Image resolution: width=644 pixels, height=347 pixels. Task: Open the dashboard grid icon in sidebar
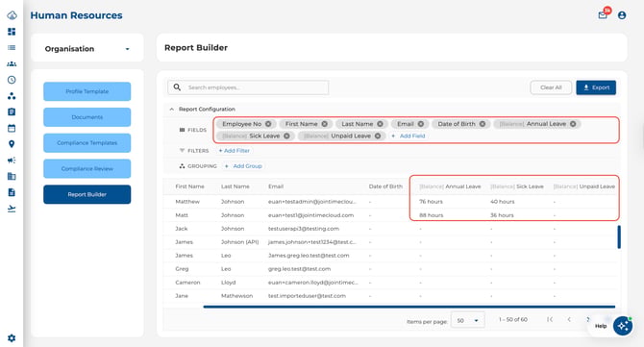pos(12,32)
